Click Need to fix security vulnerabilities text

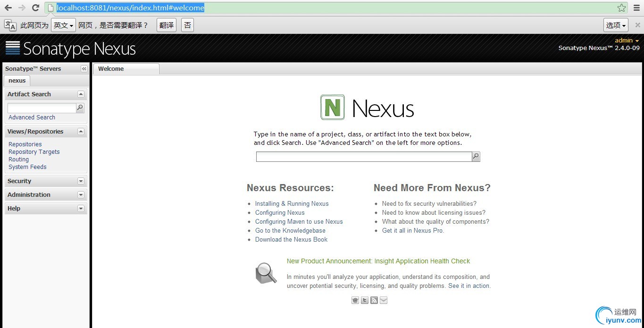click(429, 204)
